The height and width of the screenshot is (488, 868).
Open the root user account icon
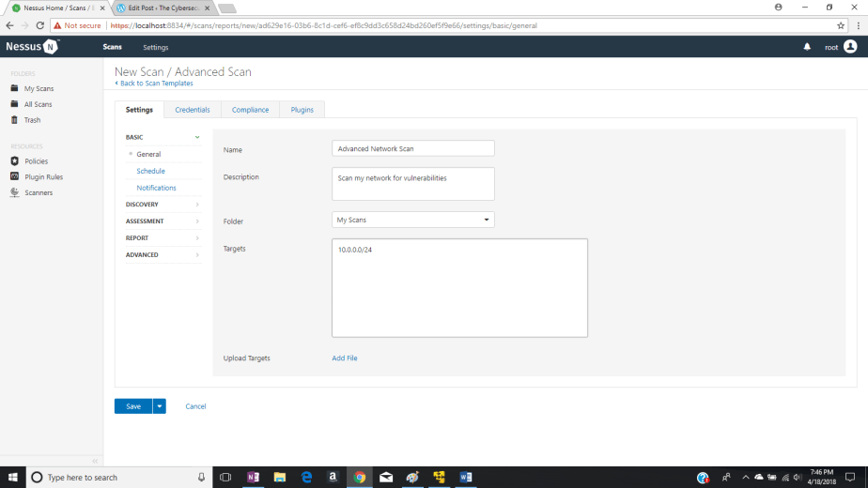pos(850,47)
